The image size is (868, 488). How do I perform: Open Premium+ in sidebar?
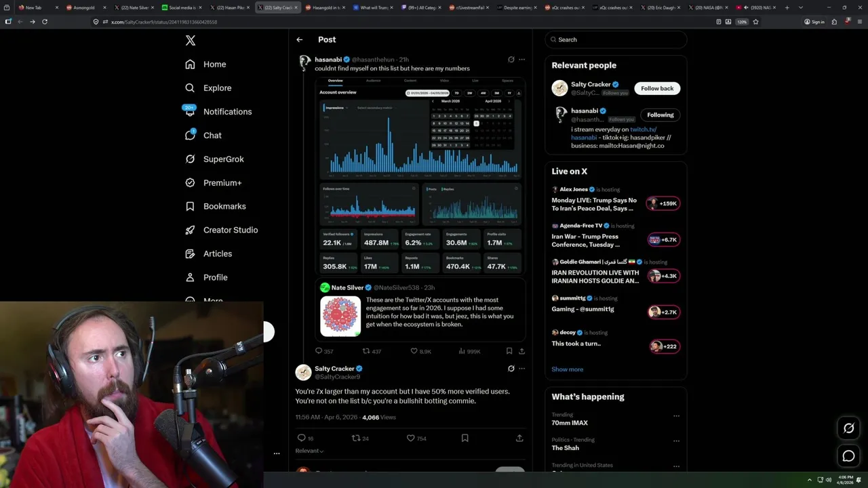point(213,183)
